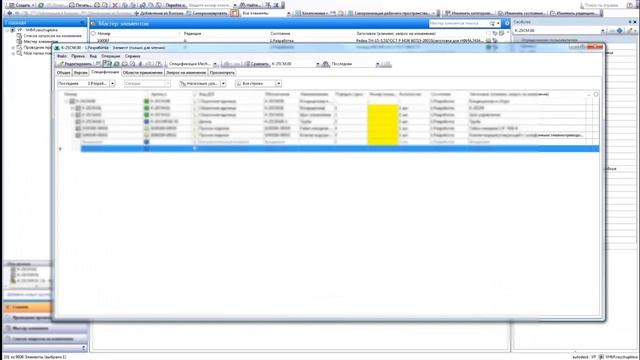
Task: Click the Найти button in the main toolbar
Action: click(x=250, y=5)
